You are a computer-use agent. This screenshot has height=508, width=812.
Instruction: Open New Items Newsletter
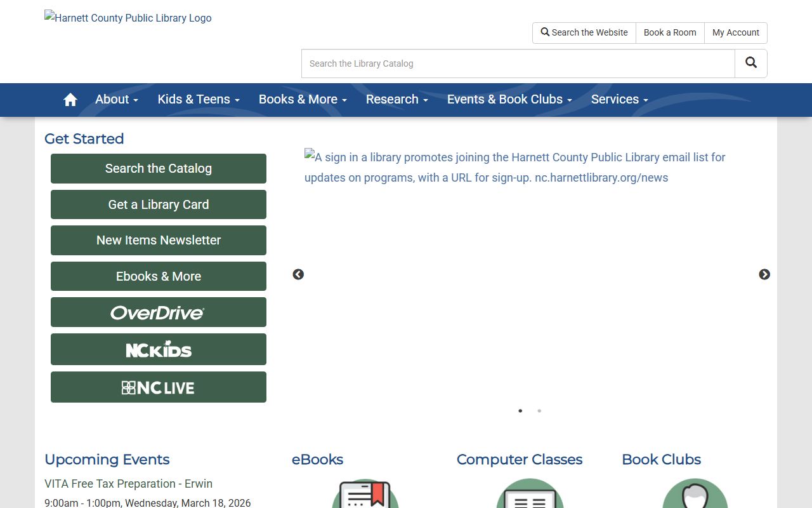[159, 240]
